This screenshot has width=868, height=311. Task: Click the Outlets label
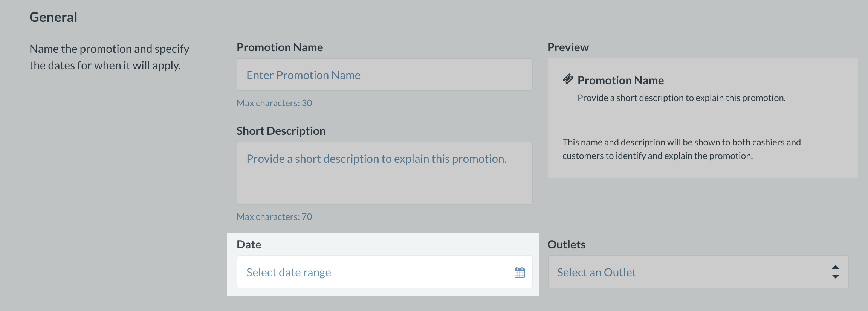[566, 244]
